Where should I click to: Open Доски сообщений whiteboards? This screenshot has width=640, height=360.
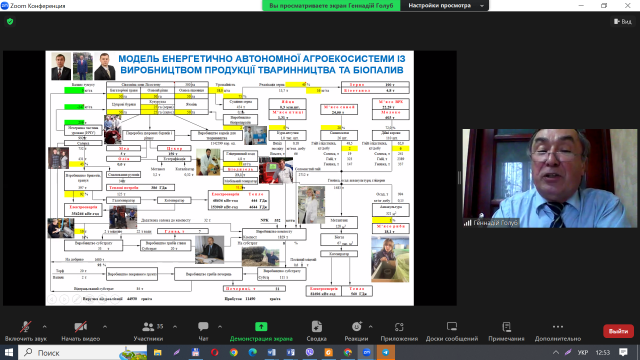coord(452,331)
